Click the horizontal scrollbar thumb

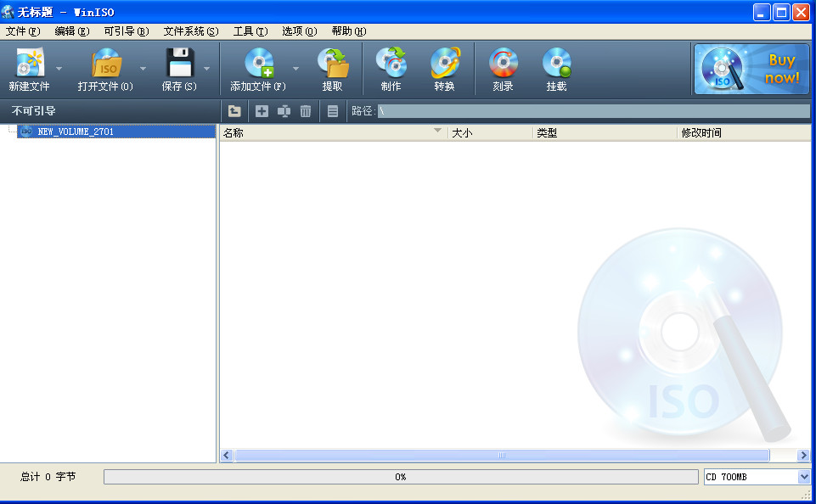coord(502,455)
